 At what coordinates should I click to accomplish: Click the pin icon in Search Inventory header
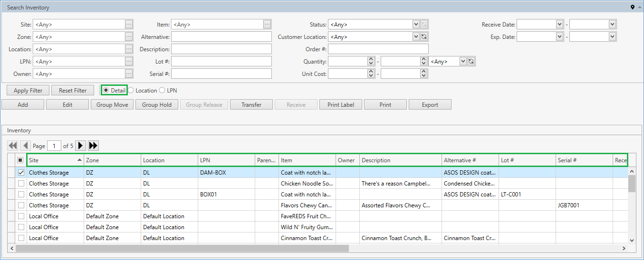(632, 7)
